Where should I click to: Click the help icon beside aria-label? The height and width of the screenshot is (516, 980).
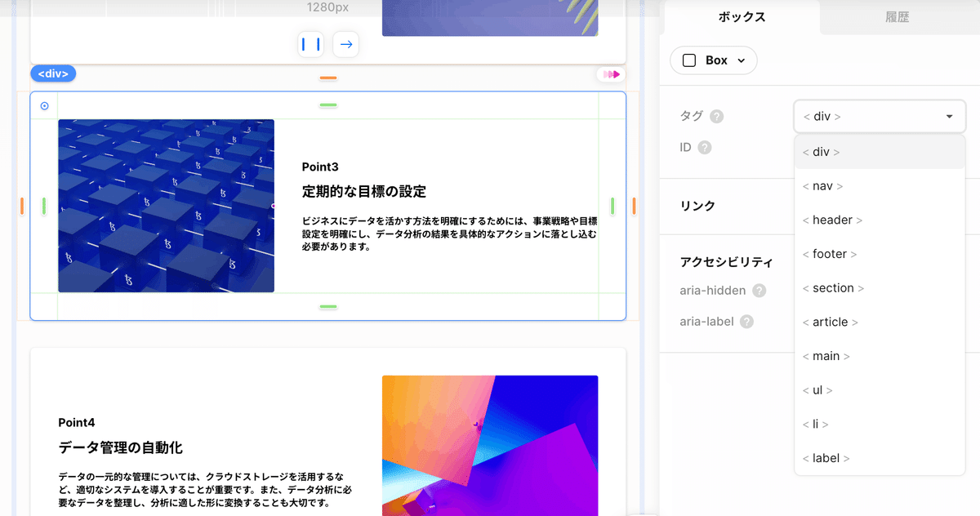(746, 322)
